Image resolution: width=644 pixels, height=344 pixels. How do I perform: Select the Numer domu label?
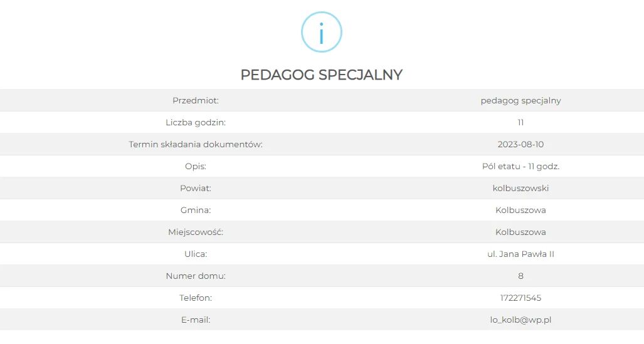pyautogui.click(x=196, y=276)
